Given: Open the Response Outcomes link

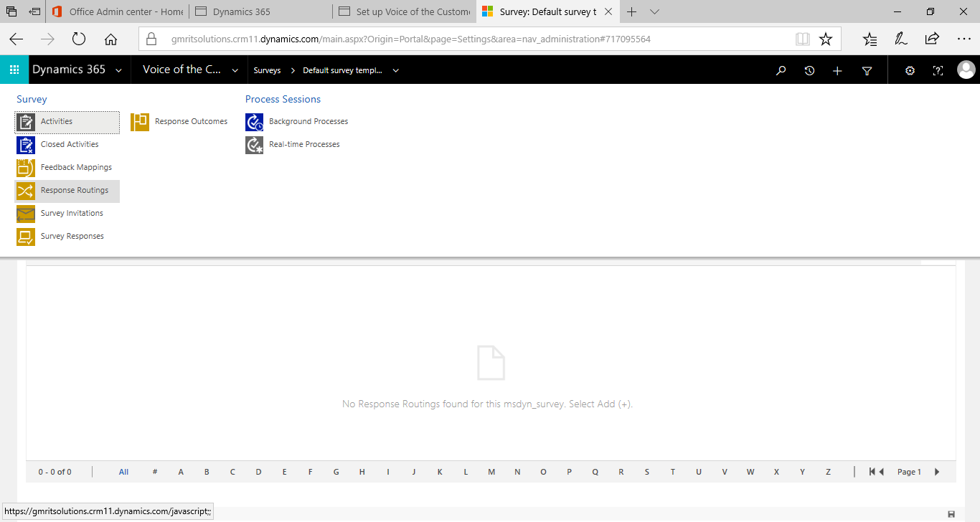Looking at the screenshot, I should 191,122.
